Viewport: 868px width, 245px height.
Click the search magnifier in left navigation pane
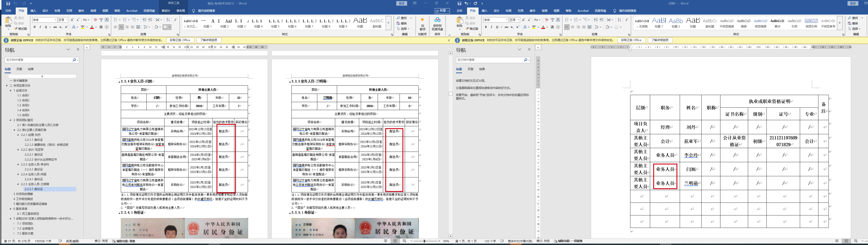[74, 60]
